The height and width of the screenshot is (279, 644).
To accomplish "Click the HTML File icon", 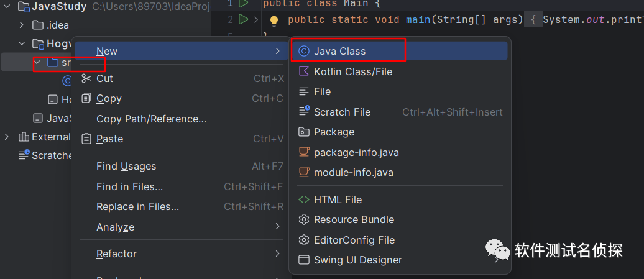I will click(304, 199).
